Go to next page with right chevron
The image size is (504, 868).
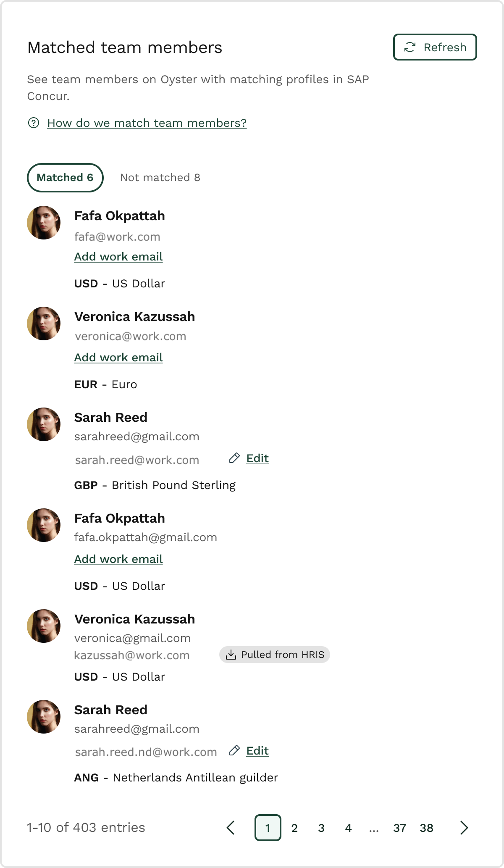tap(464, 828)
